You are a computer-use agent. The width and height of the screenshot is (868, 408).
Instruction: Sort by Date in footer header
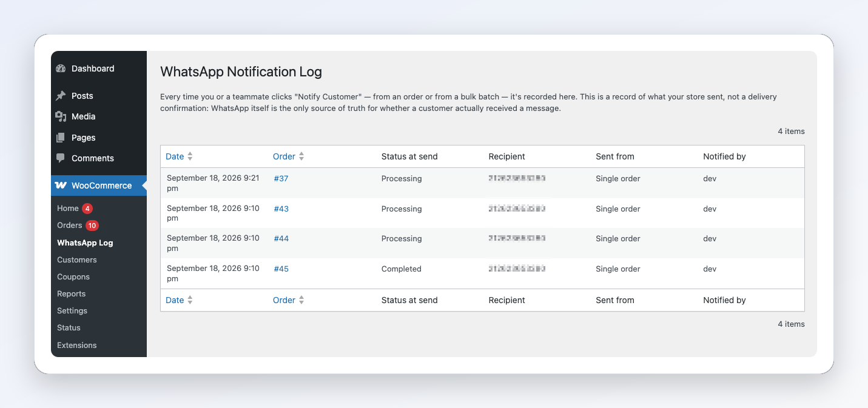(x=175, y=300)
